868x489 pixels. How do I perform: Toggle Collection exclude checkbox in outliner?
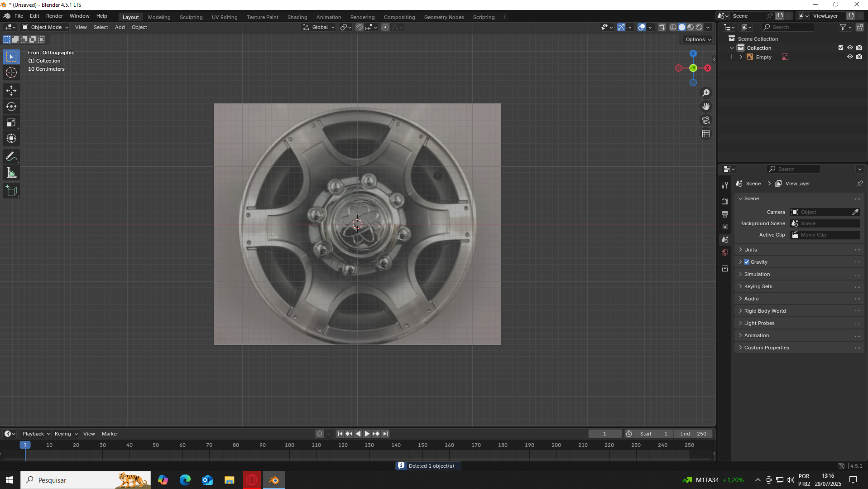(x=841, y=48)
